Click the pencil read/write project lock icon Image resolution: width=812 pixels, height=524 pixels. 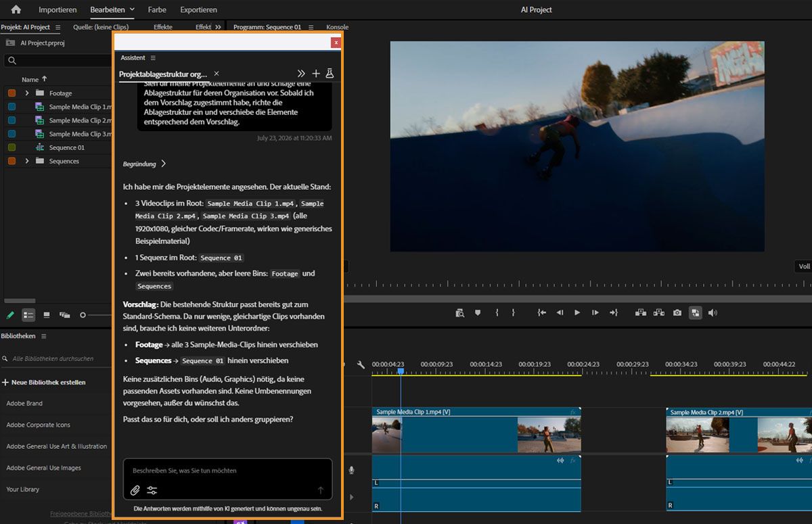tap(10, 315)
